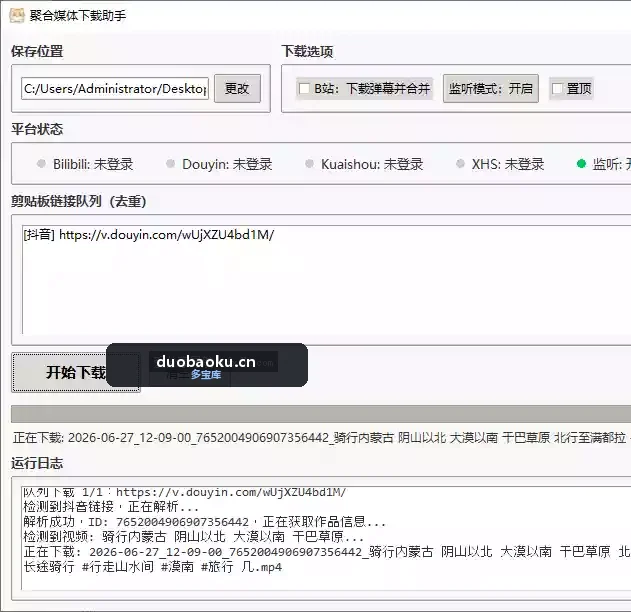Click the 解析成功 ID log line
Viewport: 631px width, 612px height.
pyautogui.click(x=204, y=522)
